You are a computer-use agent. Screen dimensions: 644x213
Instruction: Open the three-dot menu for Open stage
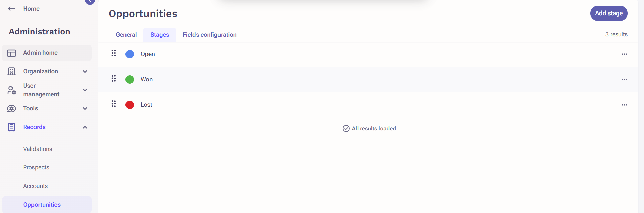(x=624, y=54)
